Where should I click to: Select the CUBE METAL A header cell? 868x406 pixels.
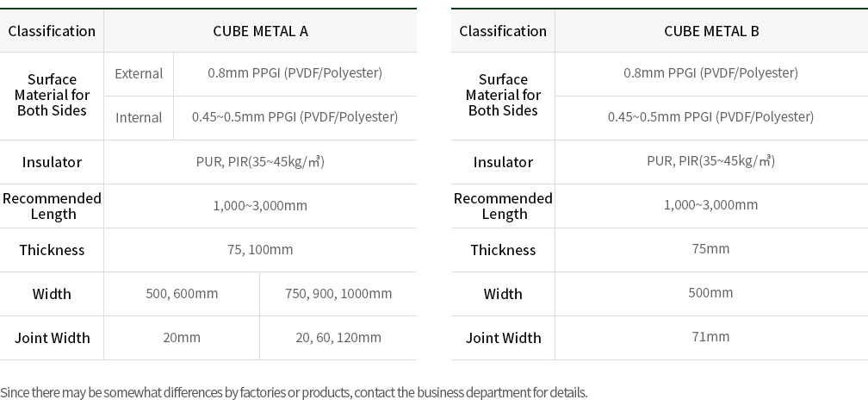coord(260,31)
